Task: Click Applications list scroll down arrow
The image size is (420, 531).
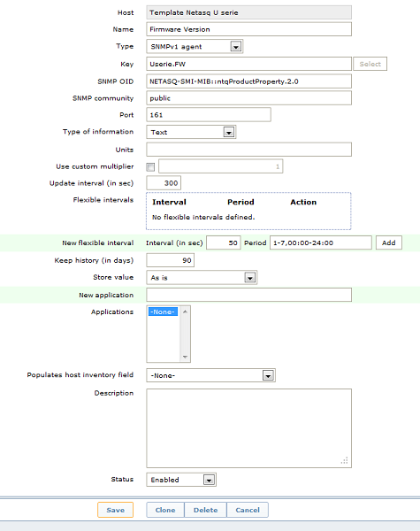Action: pos(185,357)
